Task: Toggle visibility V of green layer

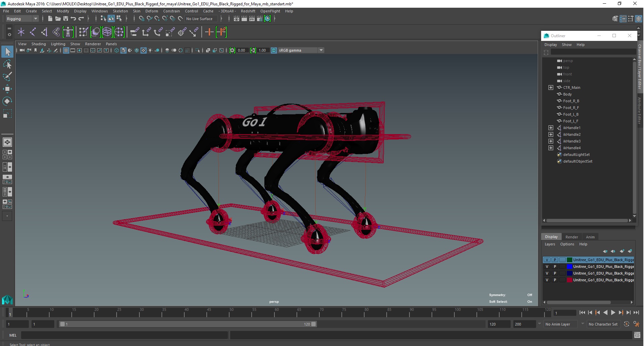Action: [547, 260]
